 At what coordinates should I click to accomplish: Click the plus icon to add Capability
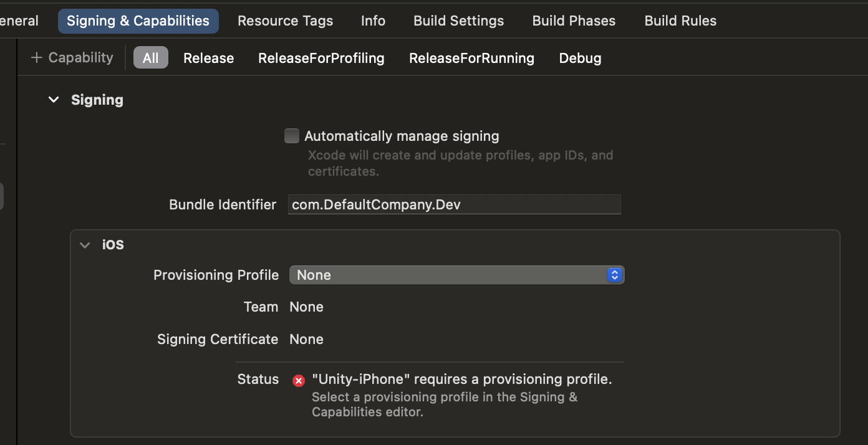coord(37,58)
